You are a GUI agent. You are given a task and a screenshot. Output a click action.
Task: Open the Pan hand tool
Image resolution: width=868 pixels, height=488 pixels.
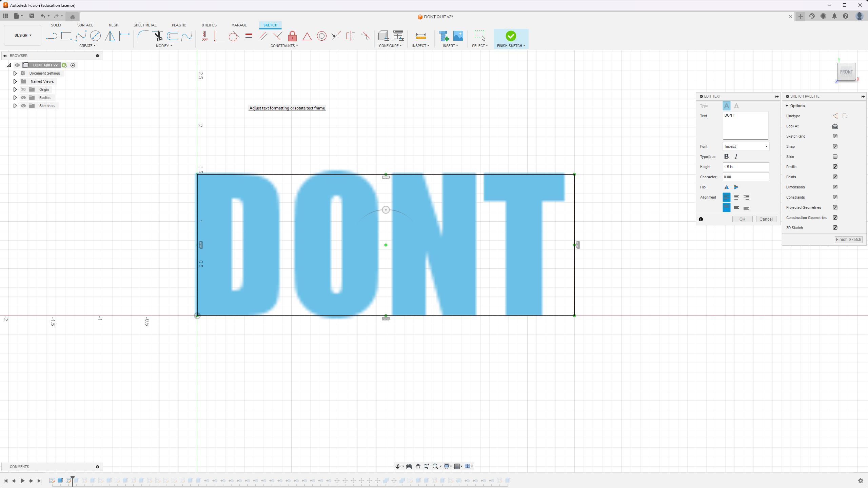click(418, 466)
